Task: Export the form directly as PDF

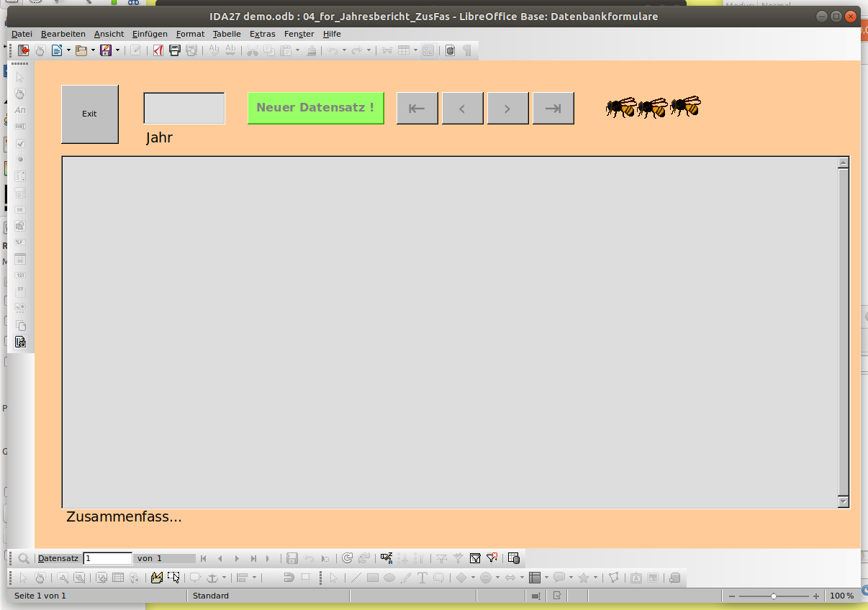Action: [x=158, y=50]
